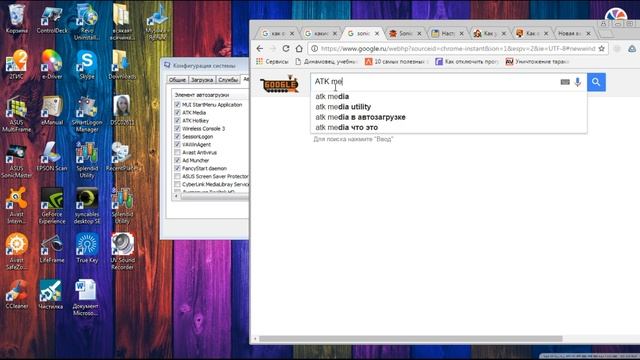Choose the suggestion 'atk media utility'
The width and height of the screenshot is (640, 360).
[x=449, y=107]
